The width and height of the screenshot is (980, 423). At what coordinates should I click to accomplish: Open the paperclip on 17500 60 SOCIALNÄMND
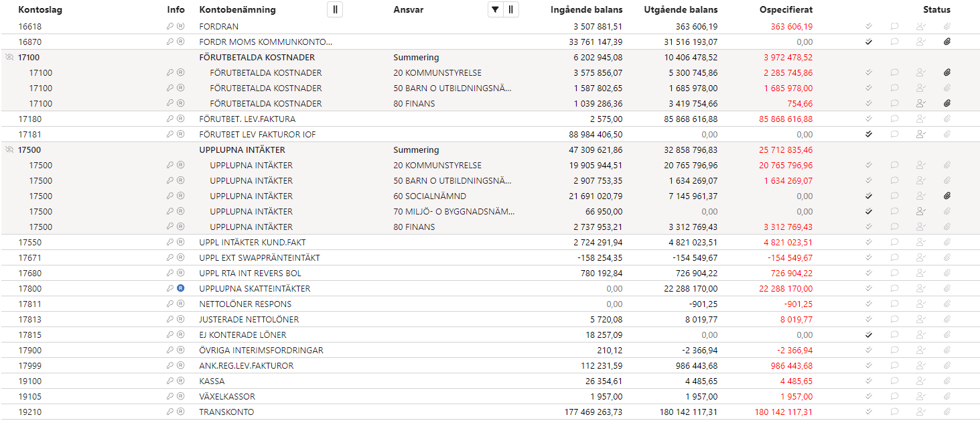947,196
